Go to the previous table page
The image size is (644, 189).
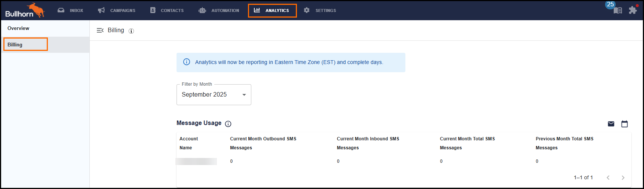point(608,178)
